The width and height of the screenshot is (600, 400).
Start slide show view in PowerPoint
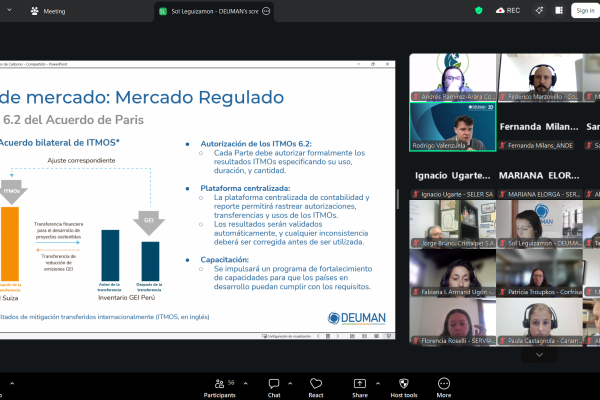coord(389,336)
